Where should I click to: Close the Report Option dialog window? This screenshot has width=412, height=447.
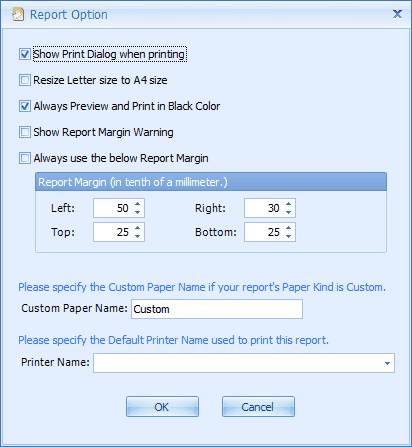[397, 14]
